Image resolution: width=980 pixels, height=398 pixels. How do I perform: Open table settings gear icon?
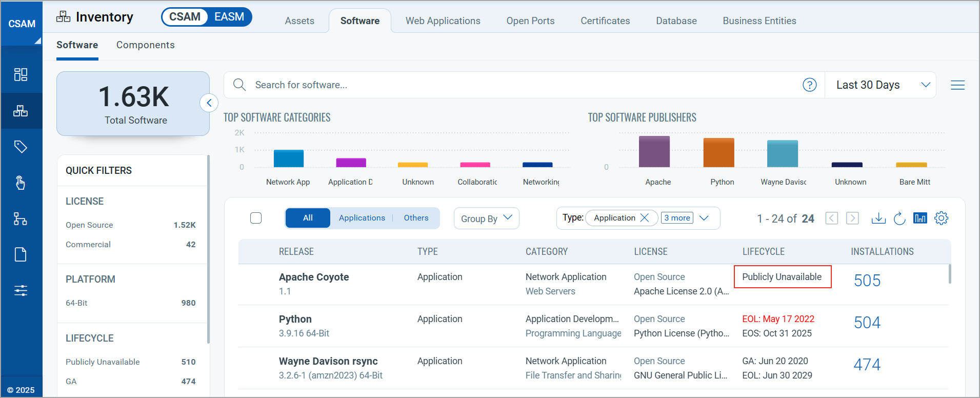[x=941, y=218]
